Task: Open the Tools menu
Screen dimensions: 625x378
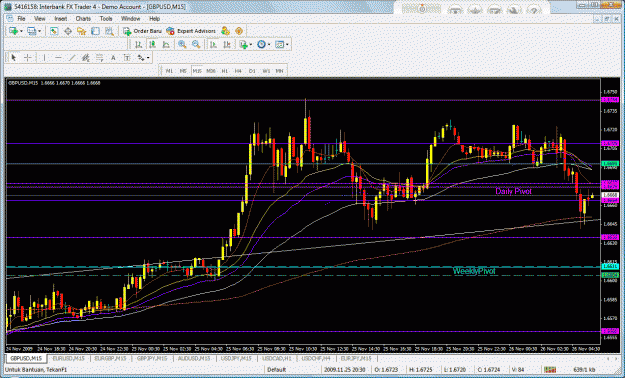Action: click(106, 19)
